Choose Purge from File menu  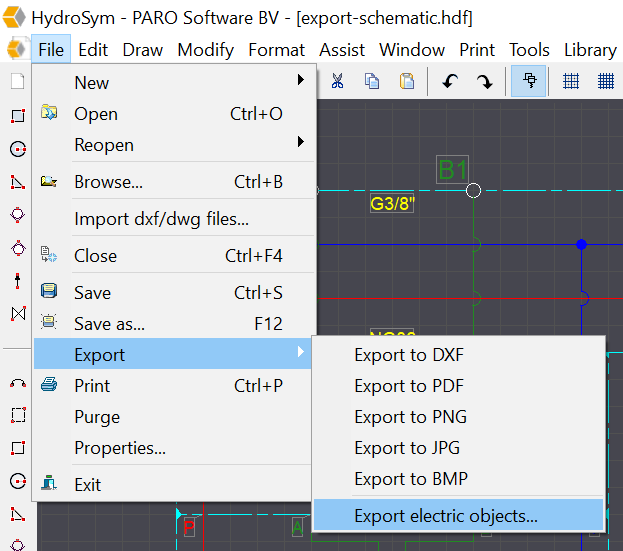173,417
